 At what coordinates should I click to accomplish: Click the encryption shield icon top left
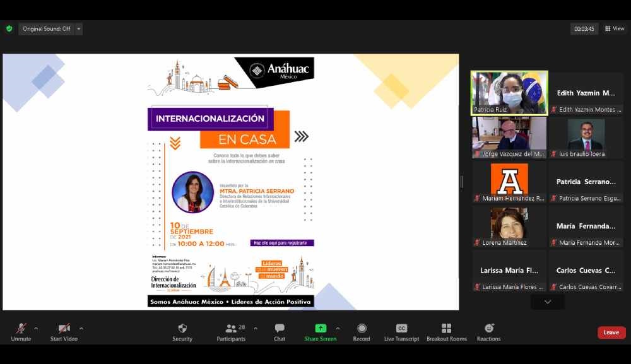pos(9,28)
